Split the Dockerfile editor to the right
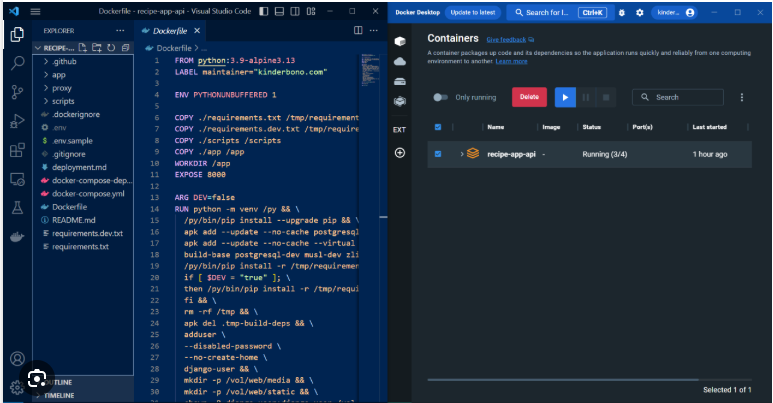Screen dimensions: 773x403 tap(358, 31)
